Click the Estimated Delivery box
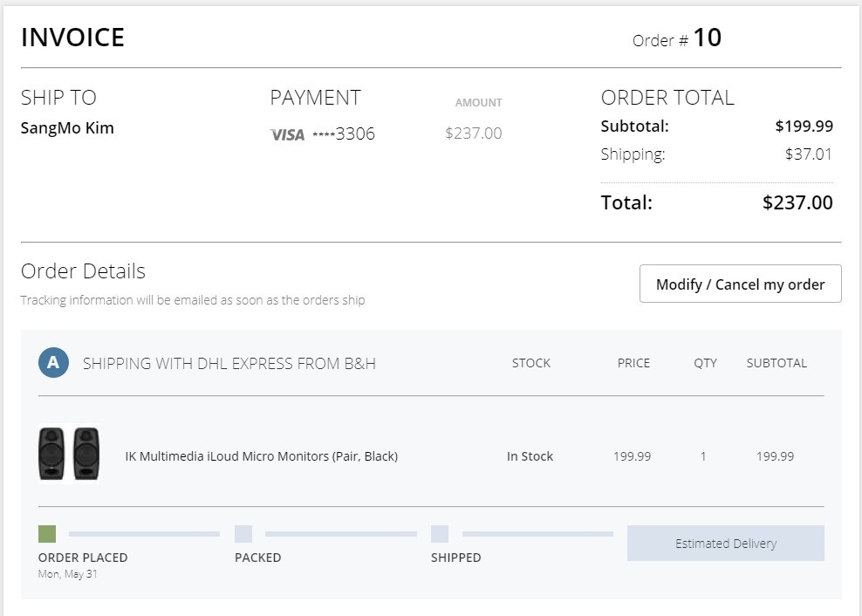The image size is (862, 616). coord(725,544)
